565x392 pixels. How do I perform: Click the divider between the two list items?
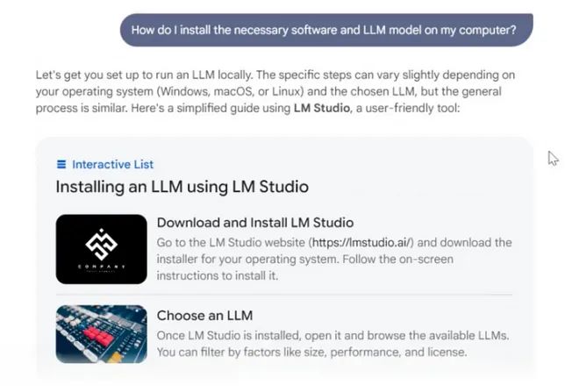[284, 295]
